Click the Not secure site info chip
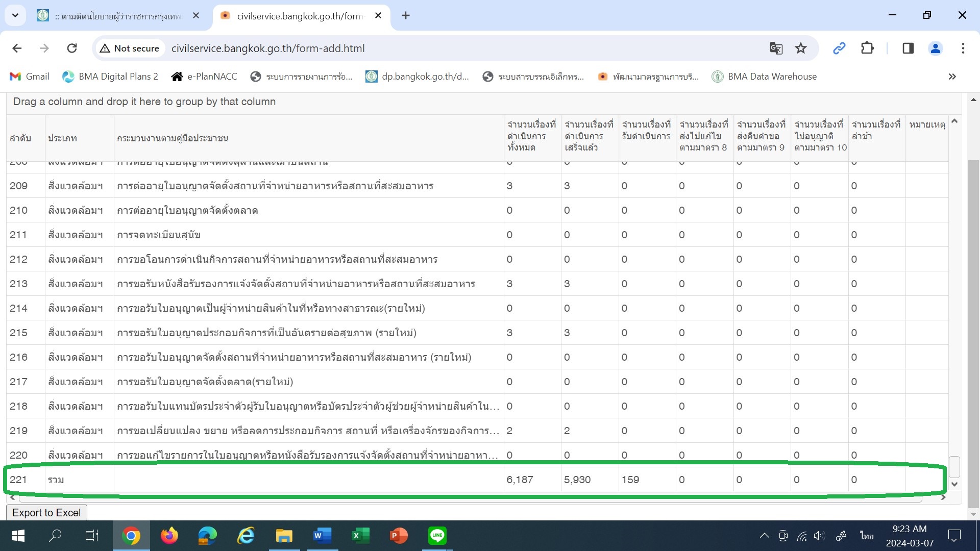Image resolution: width=980 pixels, height=551 pixels. click(x=130, y=48)
